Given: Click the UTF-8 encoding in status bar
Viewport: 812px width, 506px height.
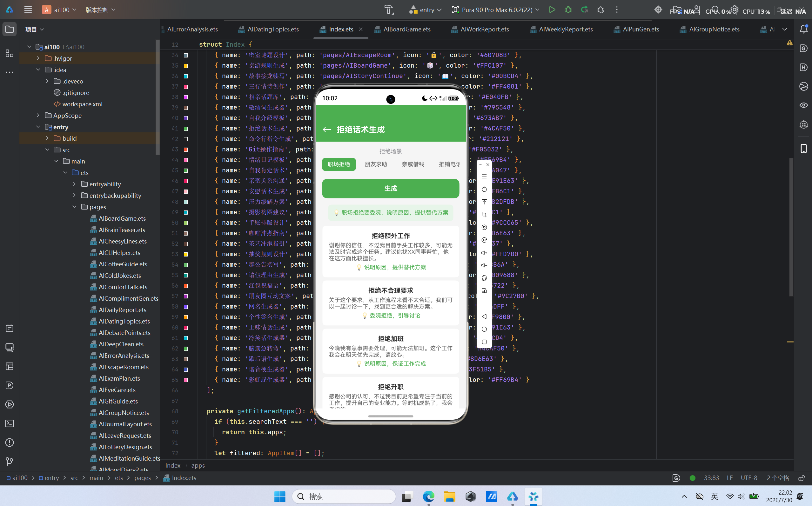Looking at the screenshot, I should (749, 478).
